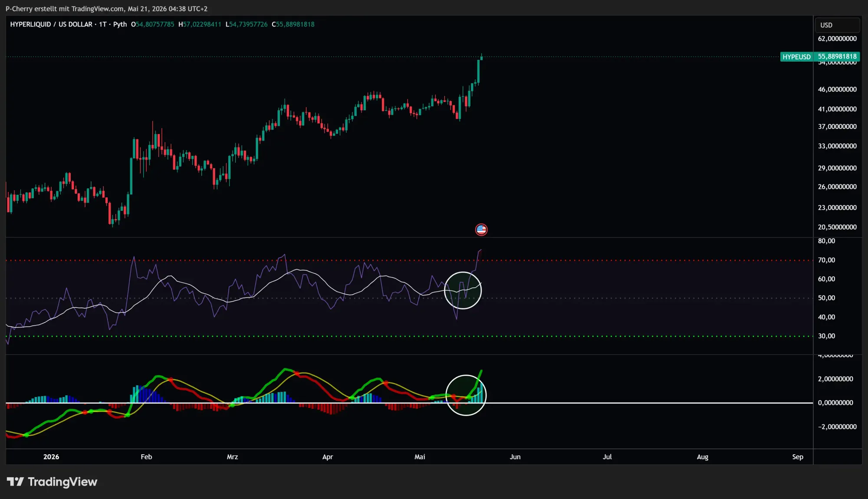The width and height of the screenshot is (868, 499).
Task: Click the 2026 label on time axis
Action: pyautogui.click(x=51, y=457)
